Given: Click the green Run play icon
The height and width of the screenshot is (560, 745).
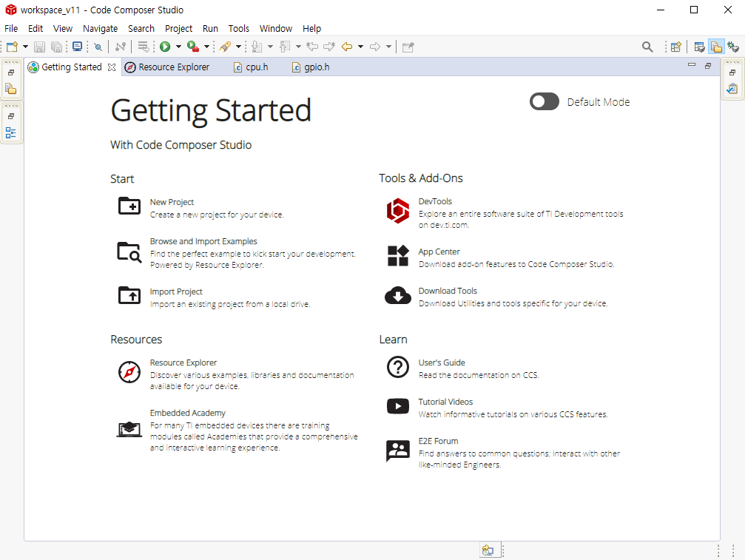Looking at the screenshot, I should point(165,47).
